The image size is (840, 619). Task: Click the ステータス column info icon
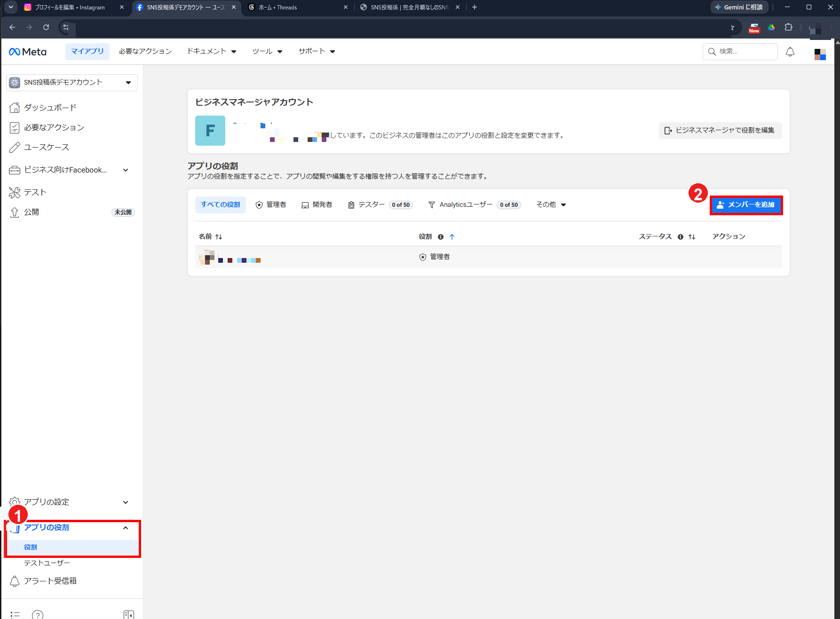pyautogui.click(x=681, y=237)
